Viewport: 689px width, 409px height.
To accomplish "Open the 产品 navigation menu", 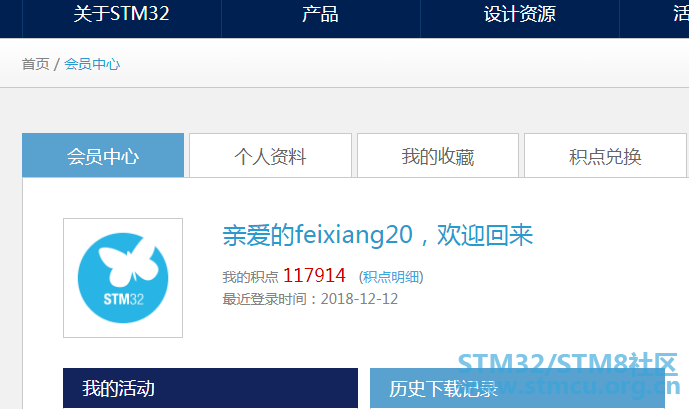I will point(321,14).
